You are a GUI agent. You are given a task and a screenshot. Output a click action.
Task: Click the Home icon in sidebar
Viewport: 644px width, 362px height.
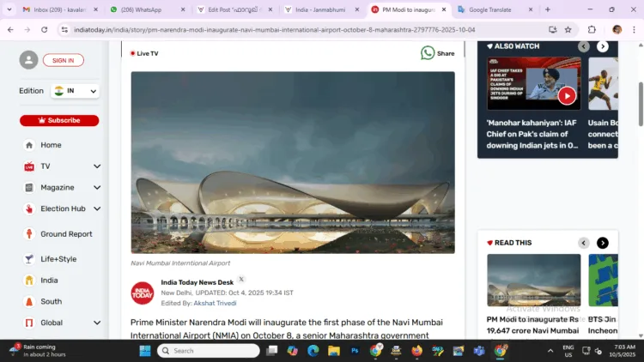[x=29, y=145]
